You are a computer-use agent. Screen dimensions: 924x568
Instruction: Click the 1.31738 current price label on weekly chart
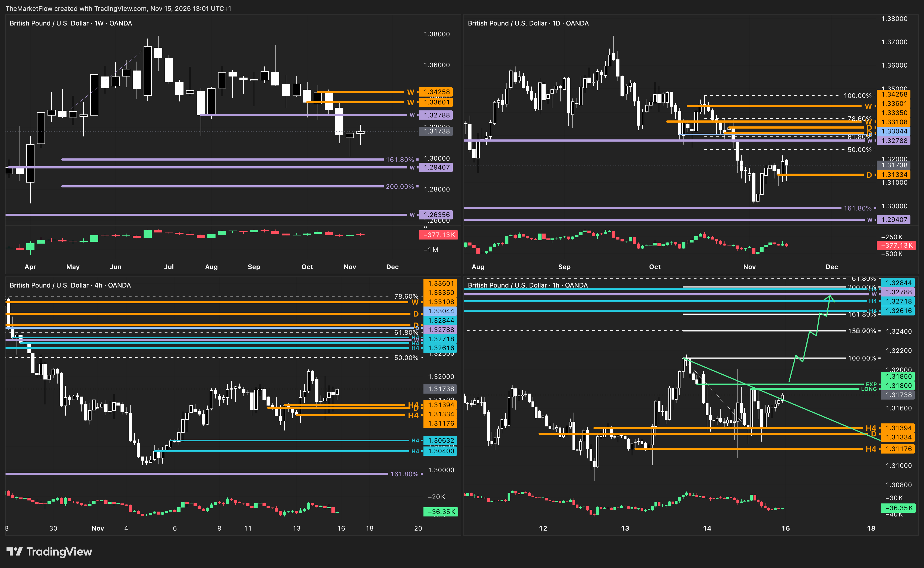[436, 131]
